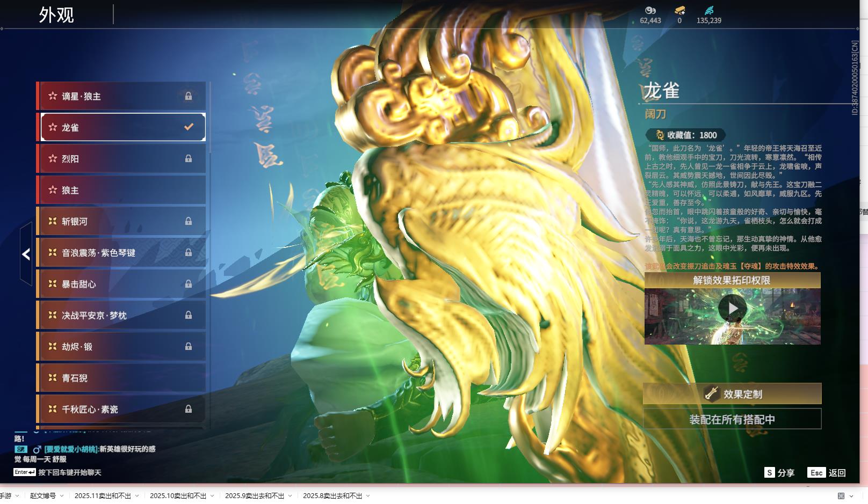868x504 pixels.
Task: Select the 音浪震荡·紫色琴键 skin
Action: click(x=121, y=252)
